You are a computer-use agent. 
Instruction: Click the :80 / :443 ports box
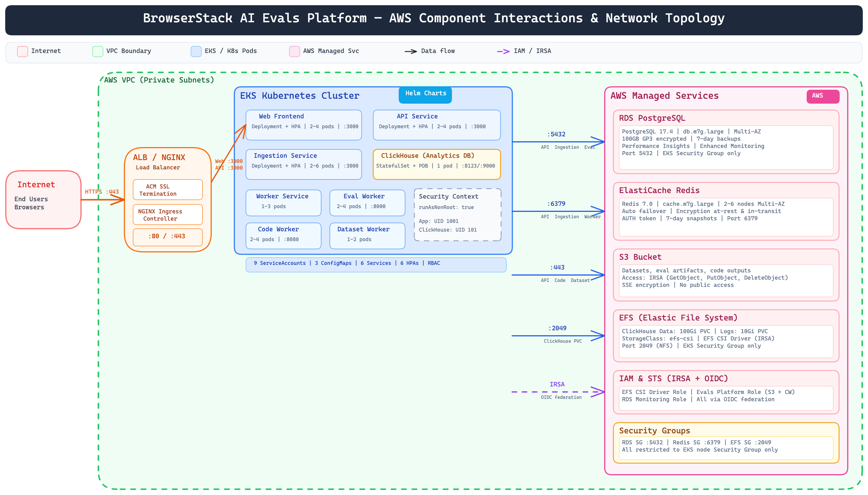(168, 237)
